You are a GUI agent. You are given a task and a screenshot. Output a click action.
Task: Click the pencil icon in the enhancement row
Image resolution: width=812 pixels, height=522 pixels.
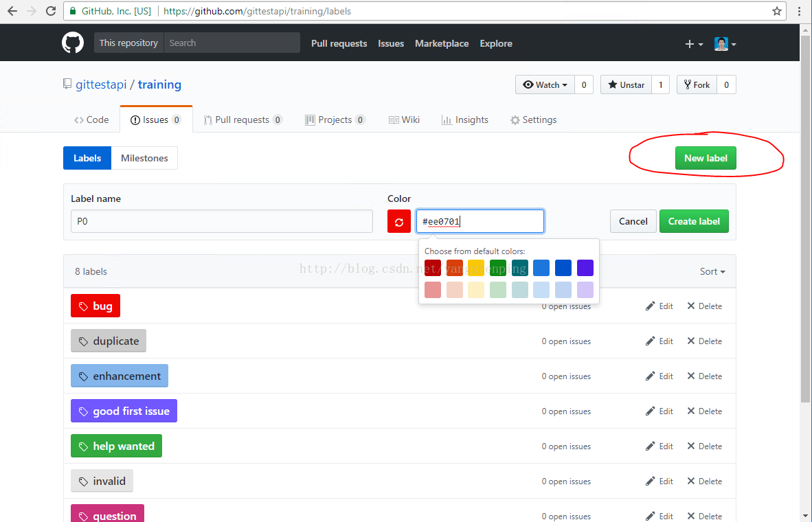651,376
